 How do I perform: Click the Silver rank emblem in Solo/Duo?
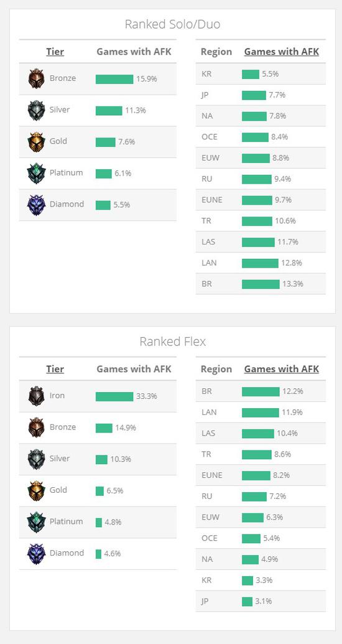point(37,111)
